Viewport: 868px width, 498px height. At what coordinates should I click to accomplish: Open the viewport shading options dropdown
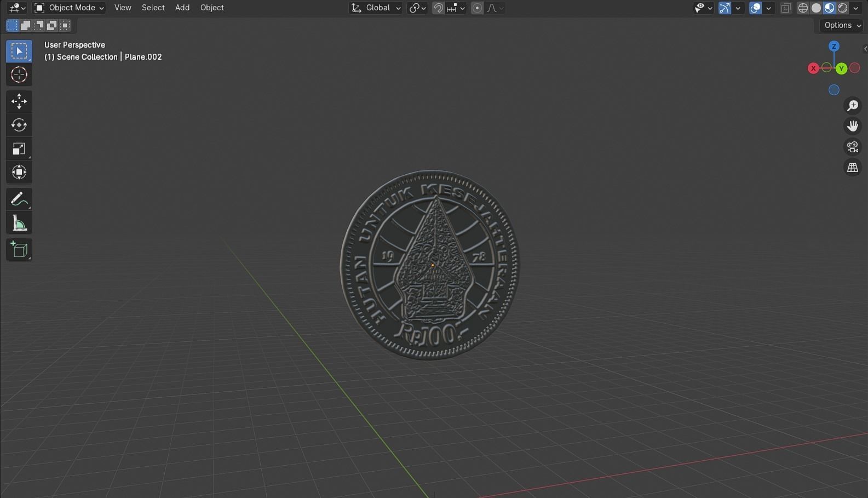coord(856,8)
